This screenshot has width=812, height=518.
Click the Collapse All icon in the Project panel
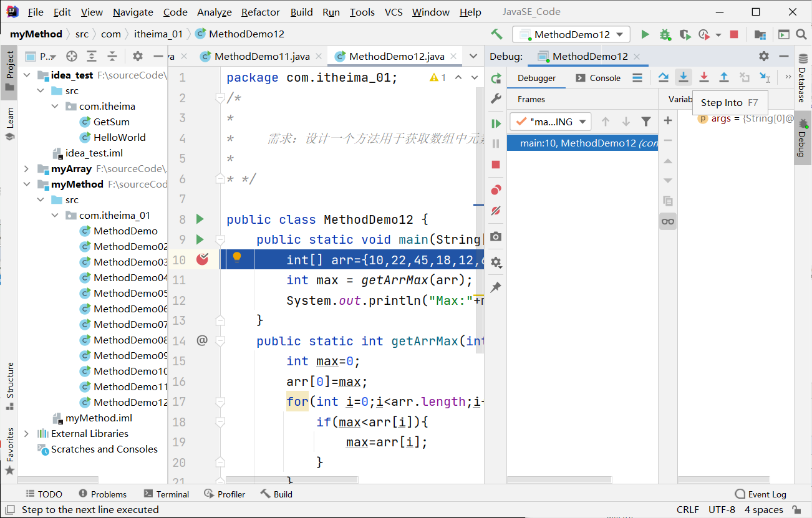112,56
